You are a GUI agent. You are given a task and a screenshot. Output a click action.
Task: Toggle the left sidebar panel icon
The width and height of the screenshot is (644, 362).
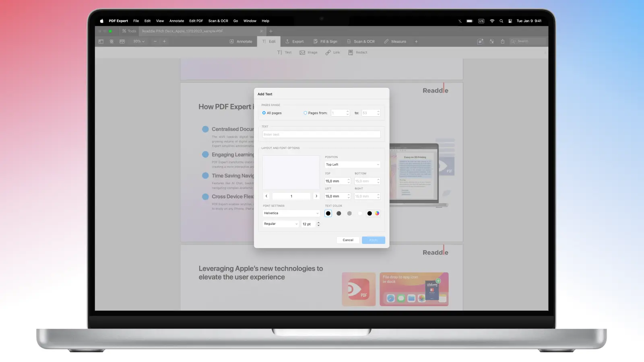coord(101,41)
